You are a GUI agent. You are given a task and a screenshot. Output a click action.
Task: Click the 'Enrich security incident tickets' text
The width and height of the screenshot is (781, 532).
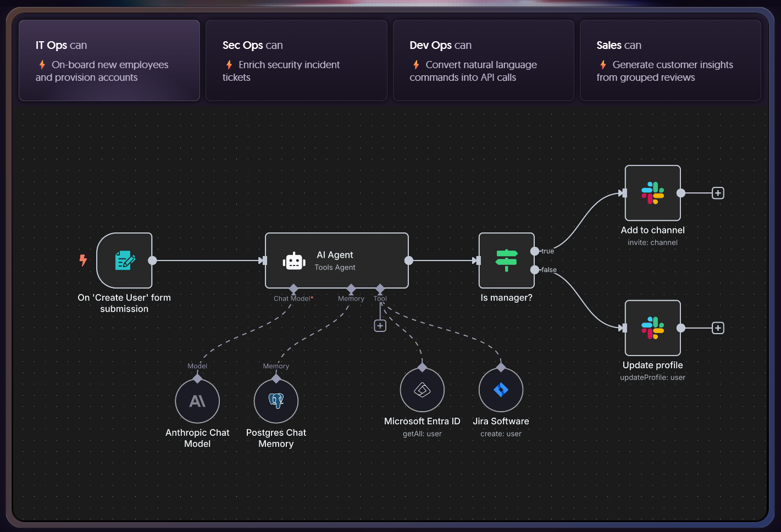click(x=281, y=71)
